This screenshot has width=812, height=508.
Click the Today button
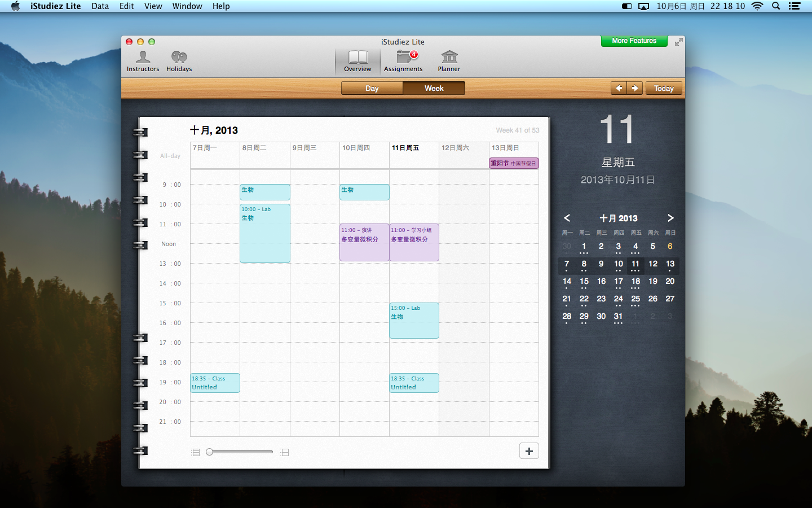pyautogui.click(x=664, y=88)
